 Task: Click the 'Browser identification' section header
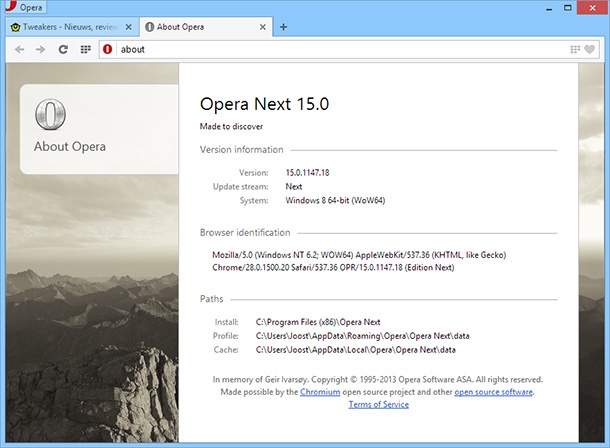tap(245, 233)
